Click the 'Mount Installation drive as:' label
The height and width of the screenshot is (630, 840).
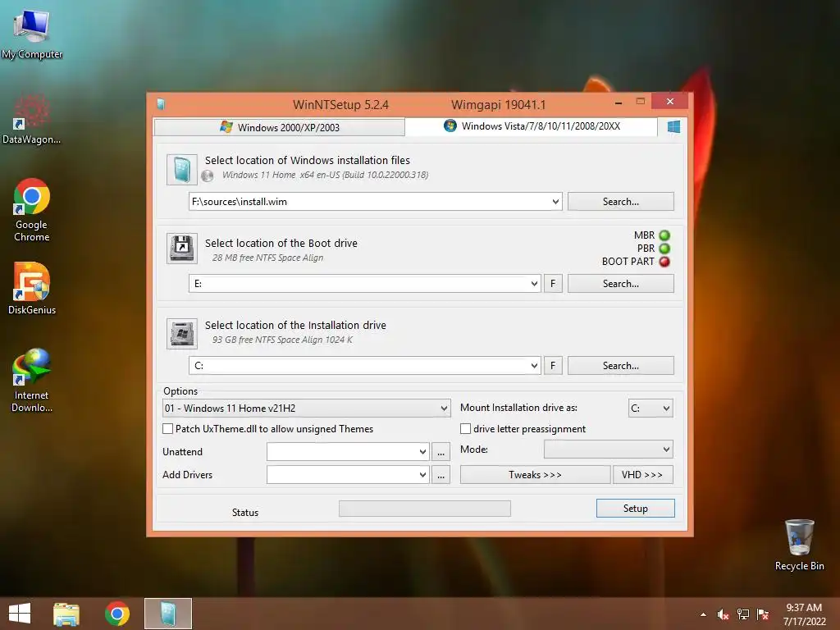coord(518,408)
